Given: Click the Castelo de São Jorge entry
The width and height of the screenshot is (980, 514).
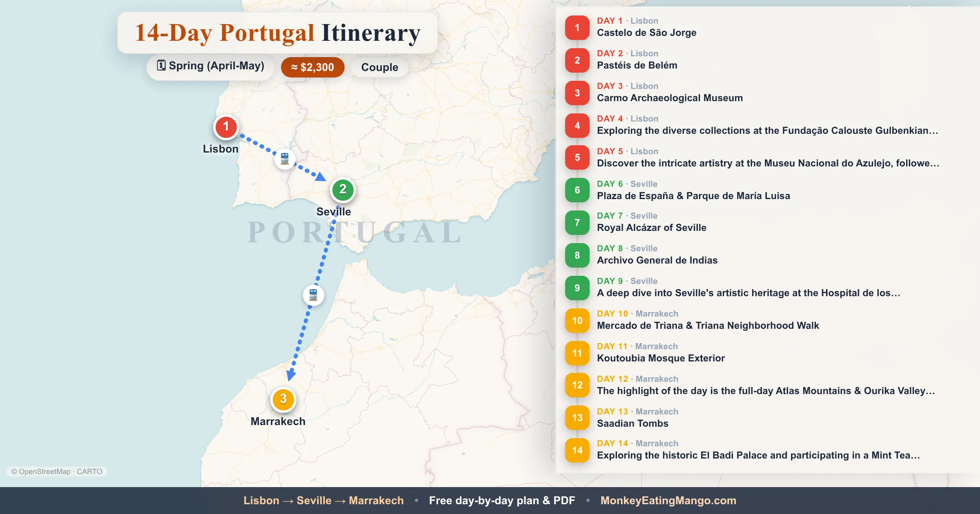Looking at the screenshot, I should pos(646,33).
